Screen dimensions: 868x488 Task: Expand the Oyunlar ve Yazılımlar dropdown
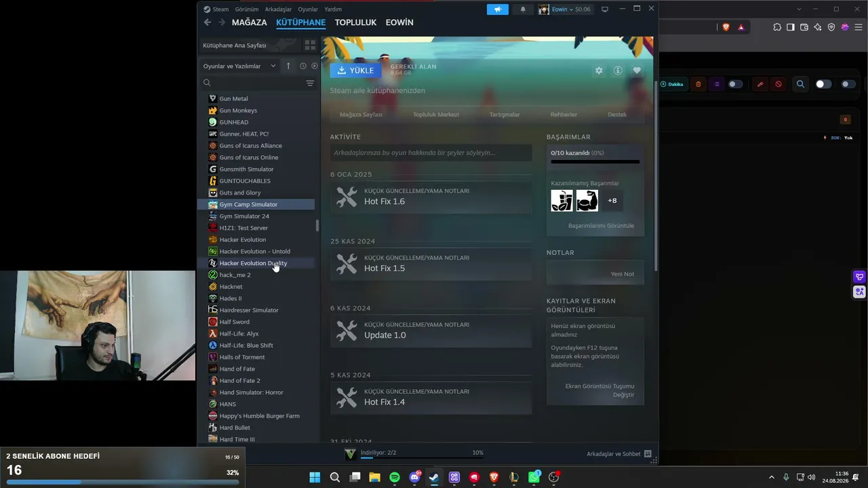(x=240, y=66)
